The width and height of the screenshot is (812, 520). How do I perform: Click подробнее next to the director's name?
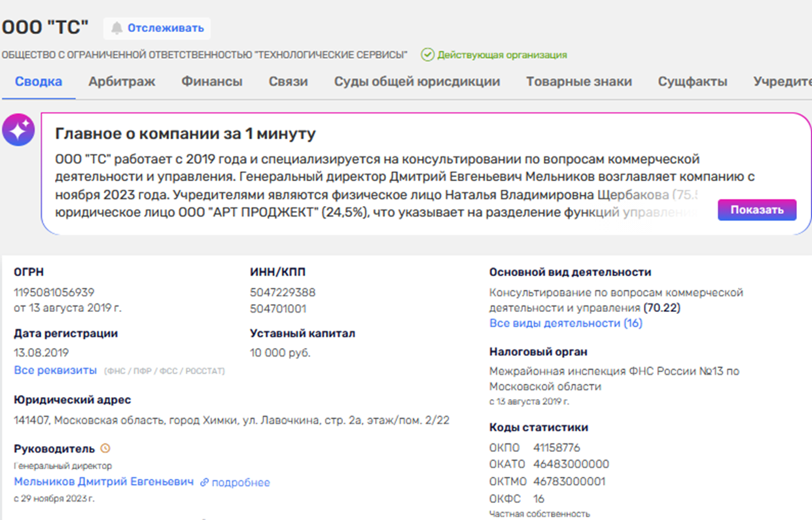tap(240, 483)
